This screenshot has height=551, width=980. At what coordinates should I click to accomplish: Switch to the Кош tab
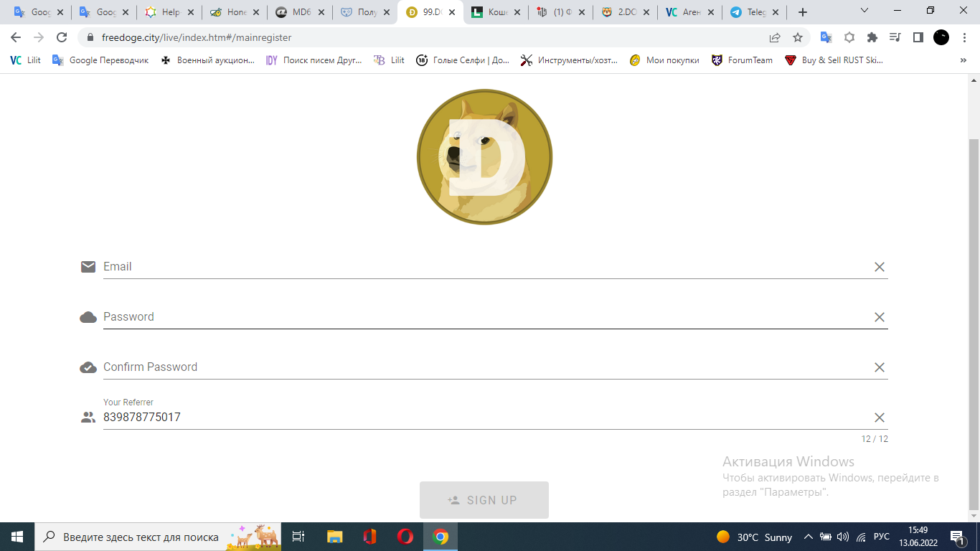point(496,12)
